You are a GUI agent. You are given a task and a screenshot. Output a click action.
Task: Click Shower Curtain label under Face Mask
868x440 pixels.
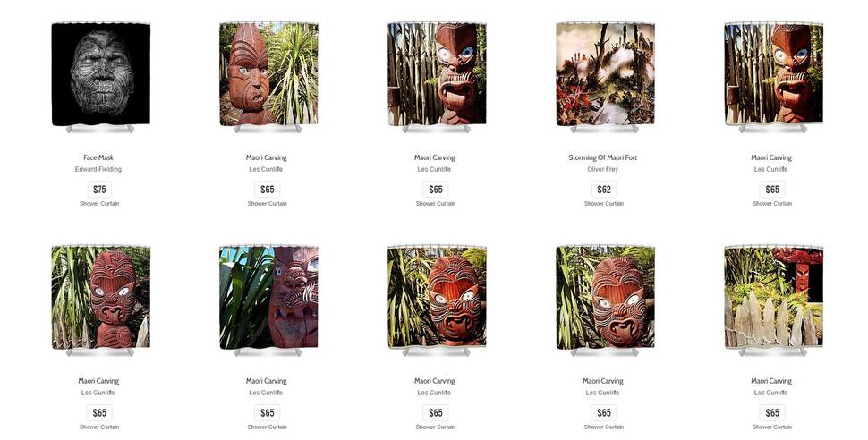coord(99,204)
